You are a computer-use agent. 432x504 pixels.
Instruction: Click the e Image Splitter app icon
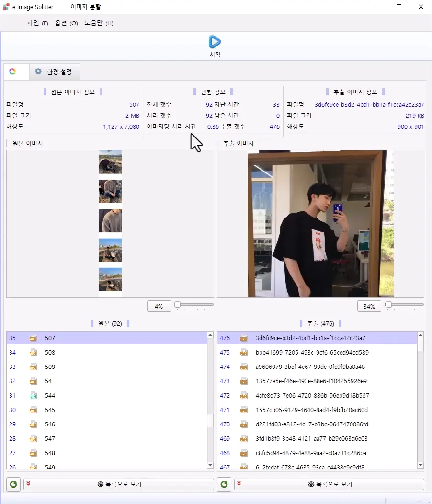tap(6, 6)
